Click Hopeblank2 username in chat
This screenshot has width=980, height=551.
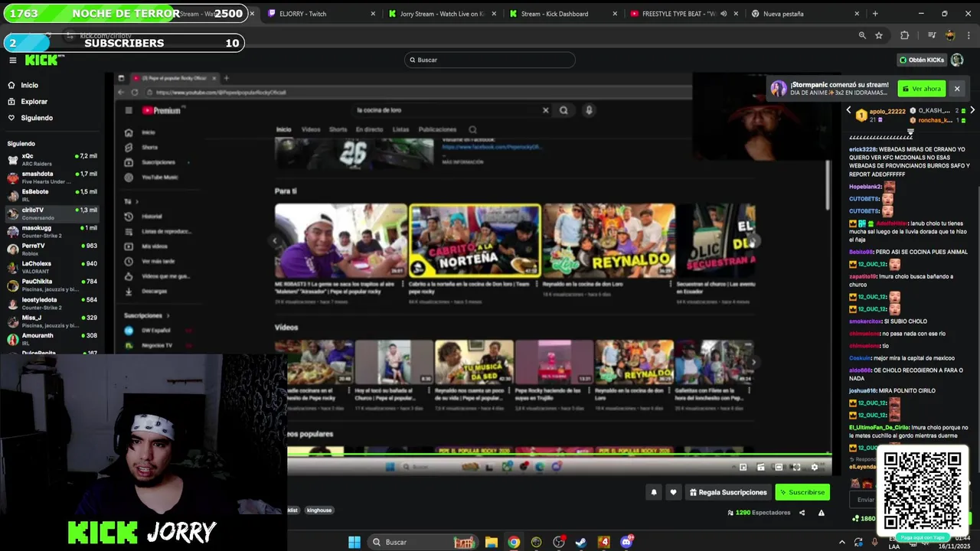tap(864, 187)
